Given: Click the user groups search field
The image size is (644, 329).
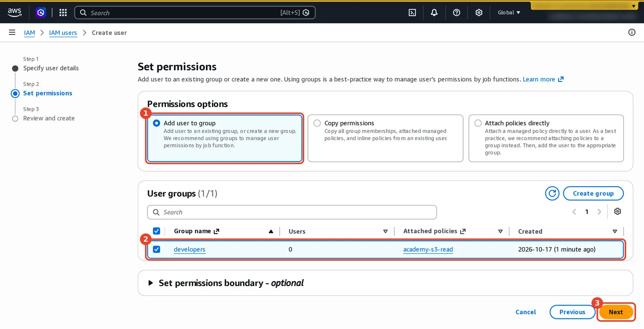Looking at the screenshot, I should (292, 212).
